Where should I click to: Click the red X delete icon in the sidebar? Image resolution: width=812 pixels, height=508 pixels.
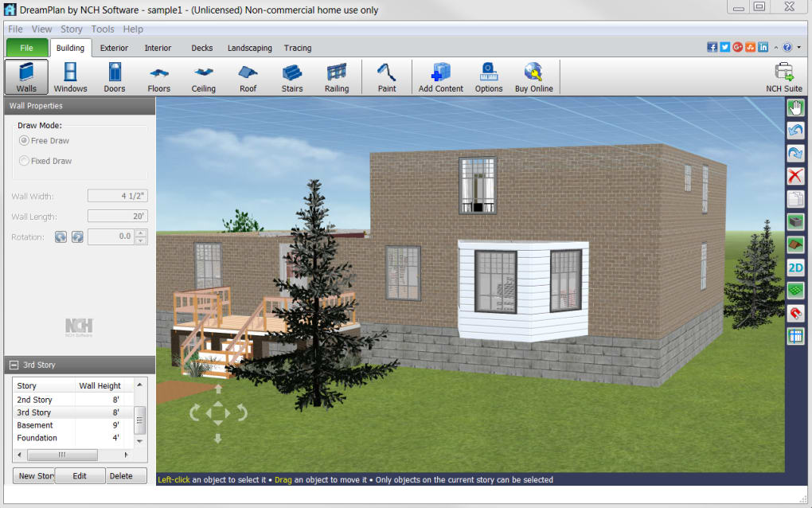(795, 176)
